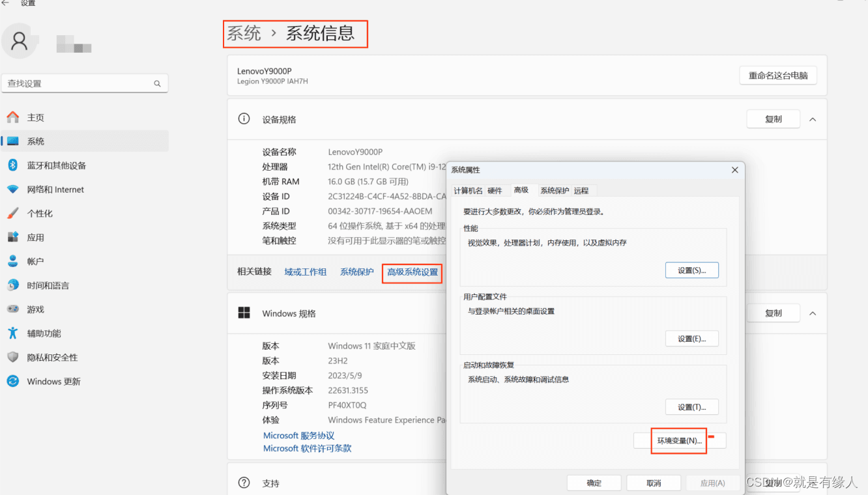Copy Windows specs with 复制 button
The height and width of the screenshot is (495, 868).
tap(774, 313)
